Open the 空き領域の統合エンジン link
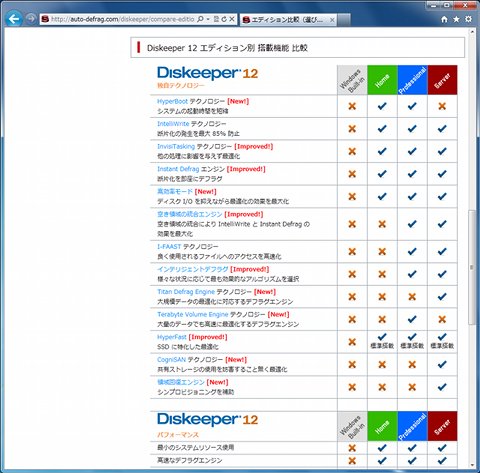 [189, 214]
